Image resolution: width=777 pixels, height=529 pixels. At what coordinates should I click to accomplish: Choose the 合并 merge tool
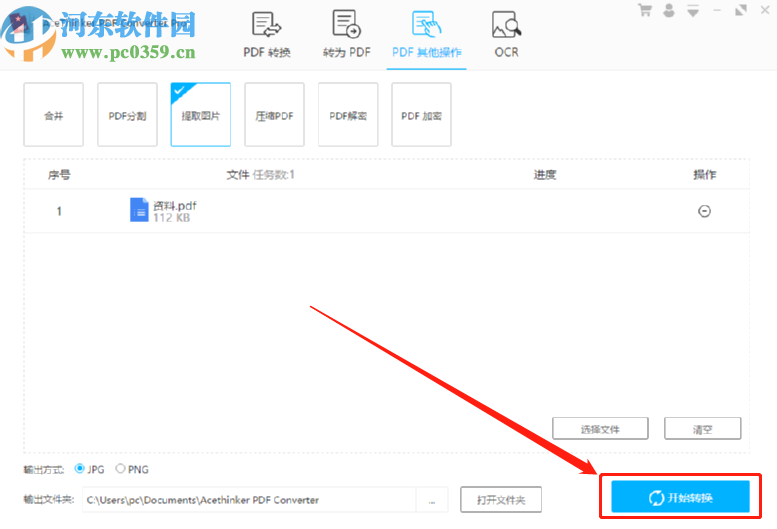(x=54, y=114)
